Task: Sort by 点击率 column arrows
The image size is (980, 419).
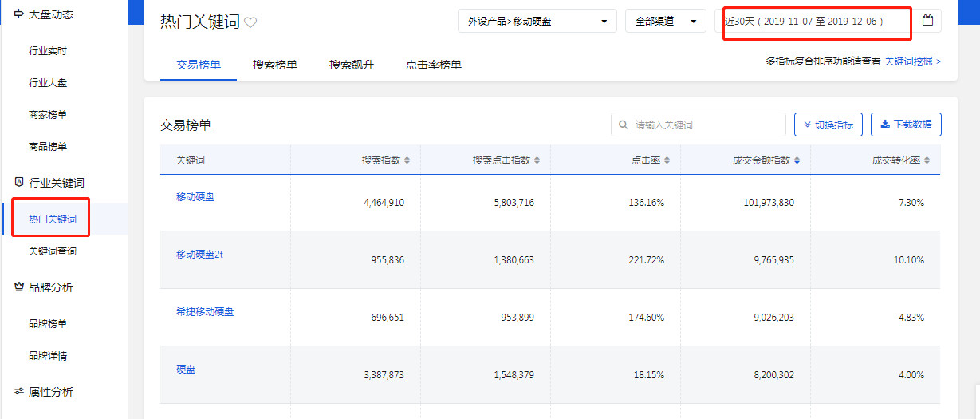Action: [x=667, y=160]
